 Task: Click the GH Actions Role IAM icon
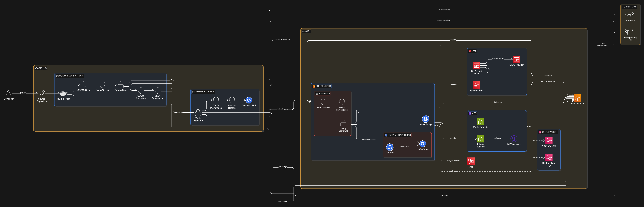tap(477, 65)
